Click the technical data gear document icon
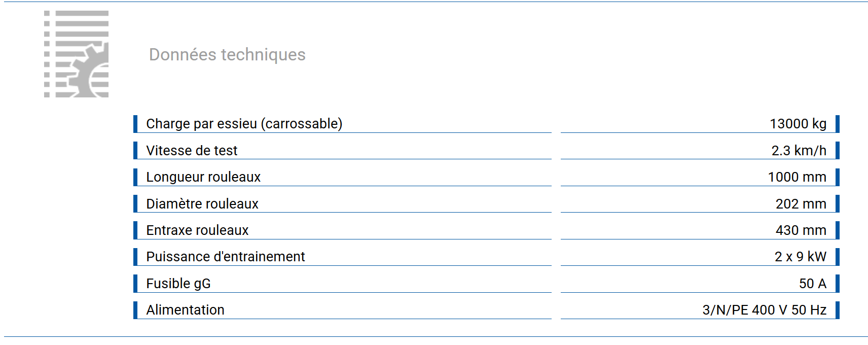 77,54
